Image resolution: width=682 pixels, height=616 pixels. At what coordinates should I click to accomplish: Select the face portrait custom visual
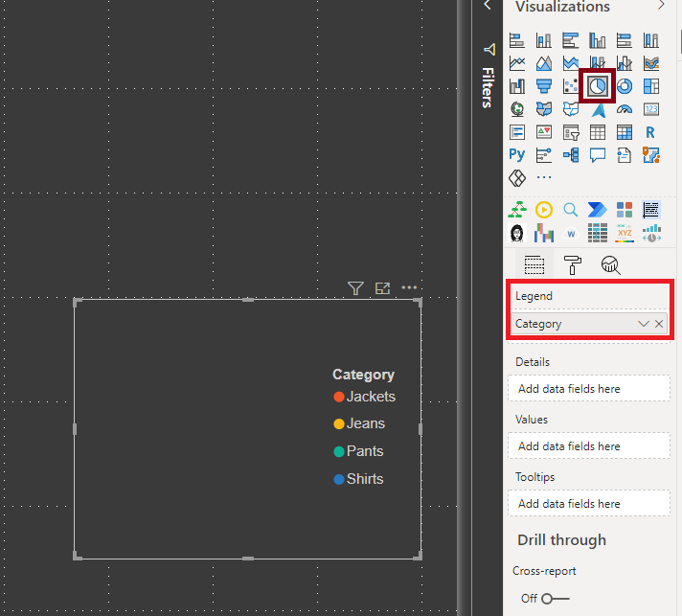[516, 233]
